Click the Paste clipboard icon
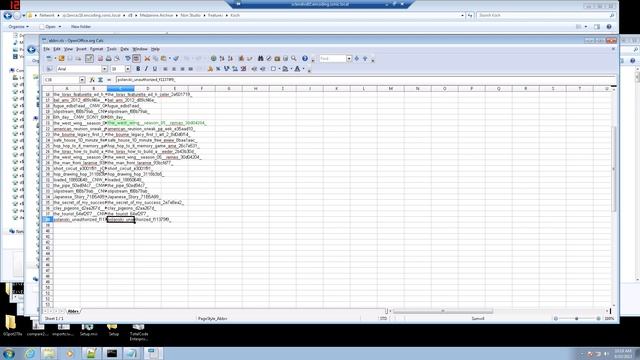 pyautogui.click(x=164, y=59)
